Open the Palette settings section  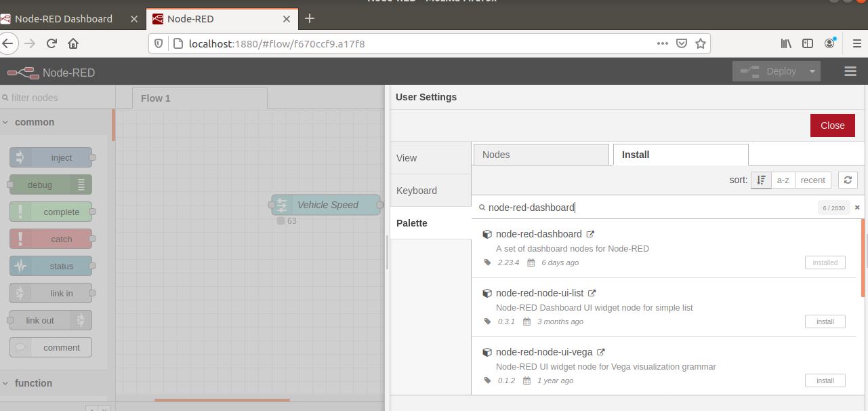coord(430,223)
